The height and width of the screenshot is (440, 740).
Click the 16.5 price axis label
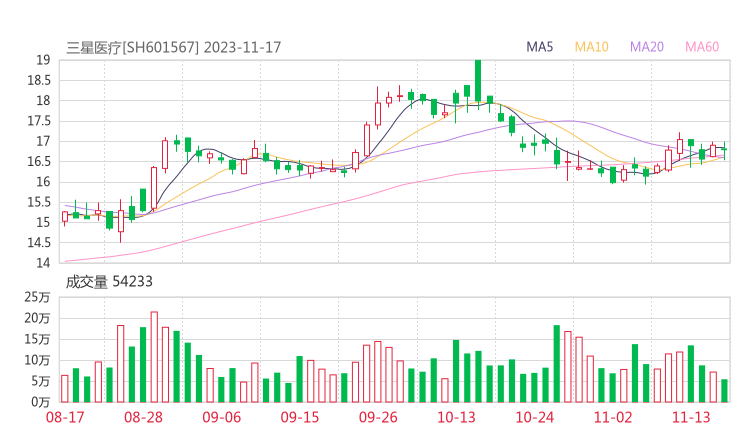[39, 161]
